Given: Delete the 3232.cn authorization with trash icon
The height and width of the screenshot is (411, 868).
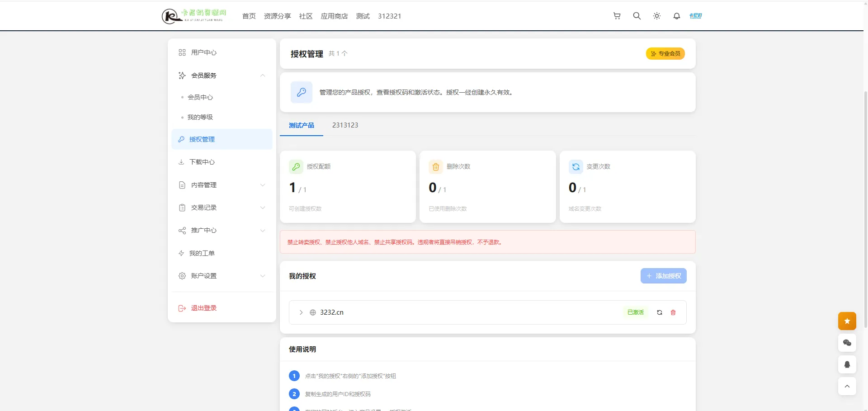Looking at the screenshot, I should (673, 312).
